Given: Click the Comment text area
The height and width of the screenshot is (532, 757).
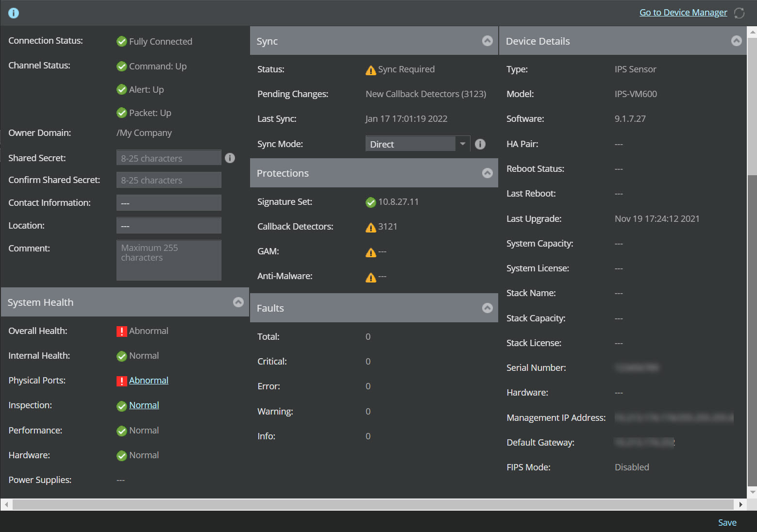Looking at the screenshot, I should pyautogui.click(x=169, y=260).
